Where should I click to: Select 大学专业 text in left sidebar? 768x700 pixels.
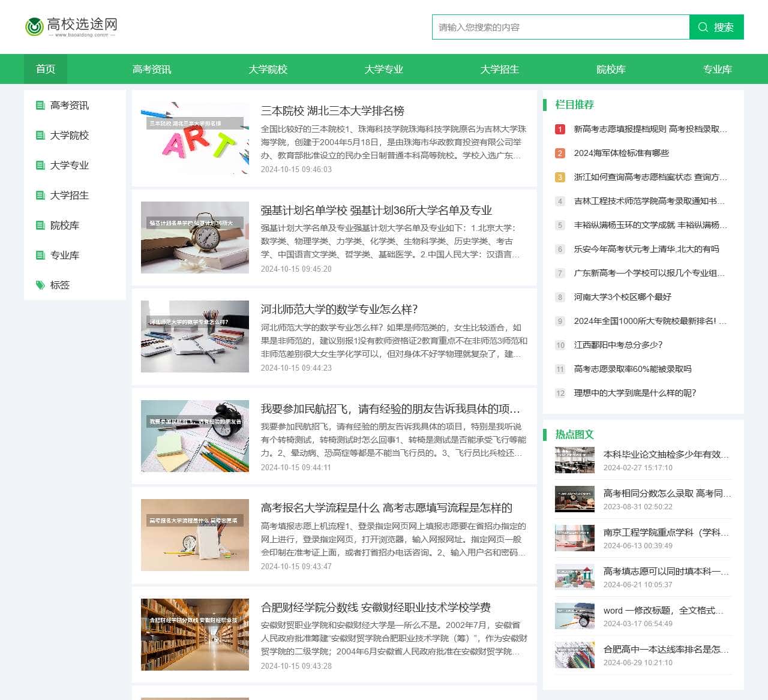(x=70, y=166)
